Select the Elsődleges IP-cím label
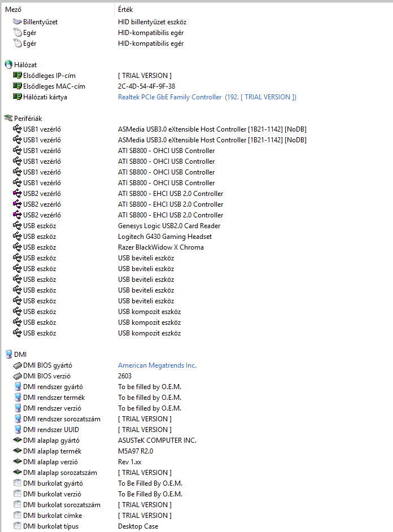Screen dimensions: 393x532 [50, 76]
